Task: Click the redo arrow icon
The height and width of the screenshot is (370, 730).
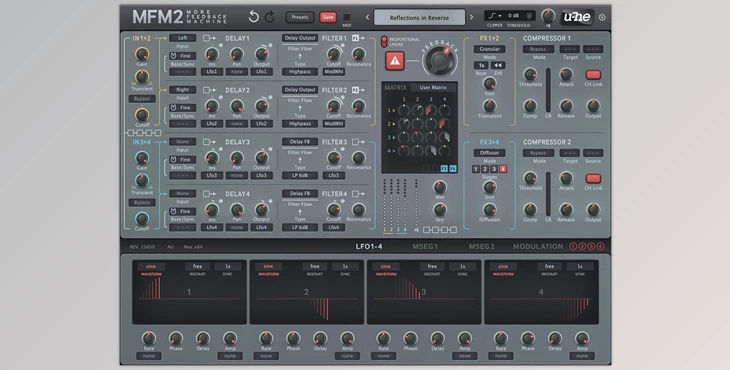Action: [x=270, y=17]
